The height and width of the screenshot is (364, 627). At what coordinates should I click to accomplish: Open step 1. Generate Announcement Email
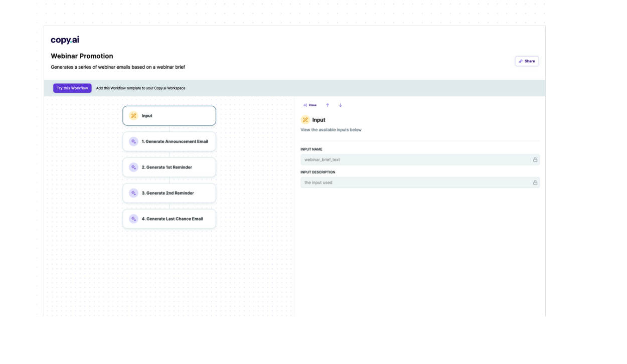click(x=174, y=141)
